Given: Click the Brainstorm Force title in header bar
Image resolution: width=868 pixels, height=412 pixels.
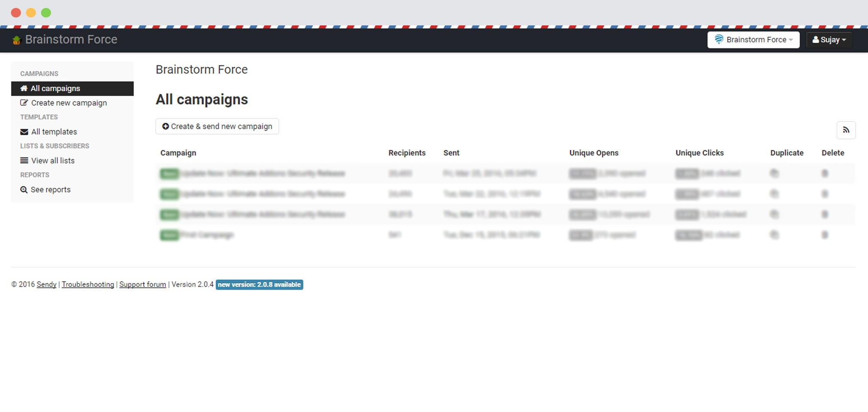Looking at the screenshot, I should 71,39.
